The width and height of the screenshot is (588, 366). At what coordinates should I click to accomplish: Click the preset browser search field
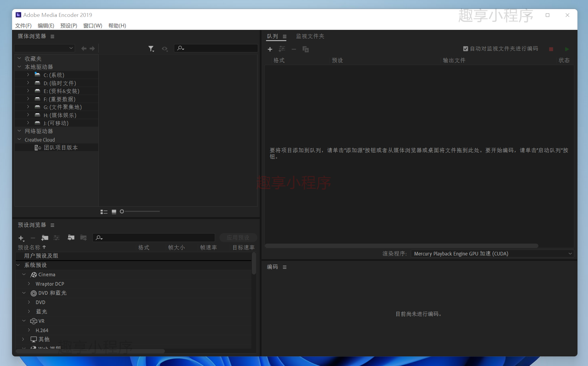[x=154, y=238]
